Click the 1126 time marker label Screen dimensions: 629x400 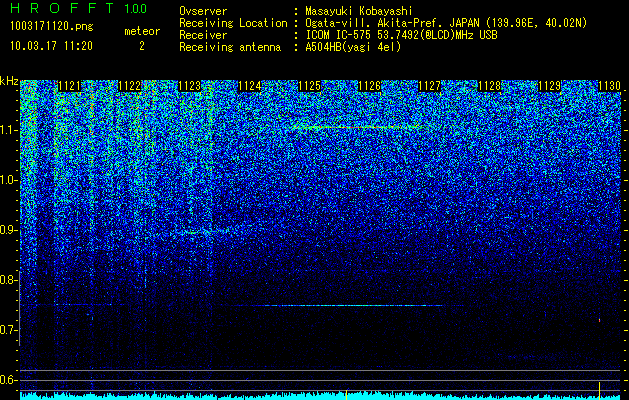tap(369, 86)
